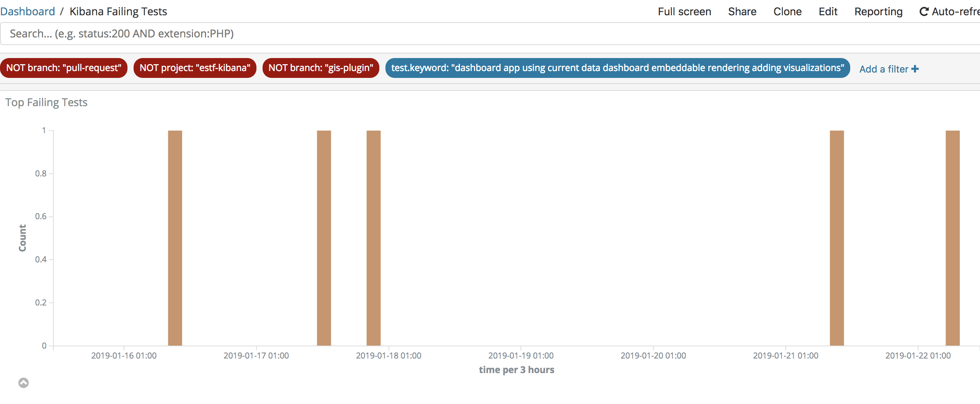Screen dimensions: 980x404
Task: Click the Top Failing Tests panel title
Action: pyautogui.click(x=46, y=102)
